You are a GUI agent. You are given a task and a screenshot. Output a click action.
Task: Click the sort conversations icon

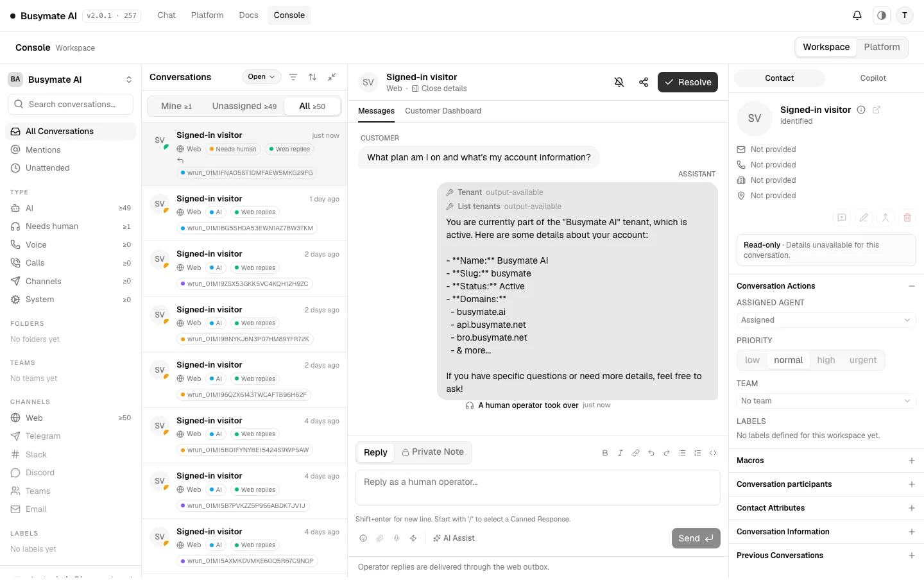click(x=312, y=77)
